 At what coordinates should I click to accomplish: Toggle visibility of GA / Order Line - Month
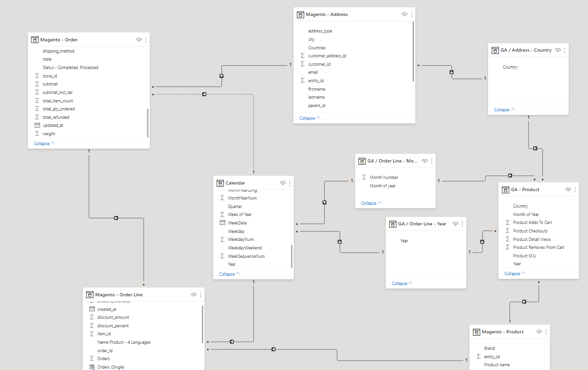[x=425, y=161]
